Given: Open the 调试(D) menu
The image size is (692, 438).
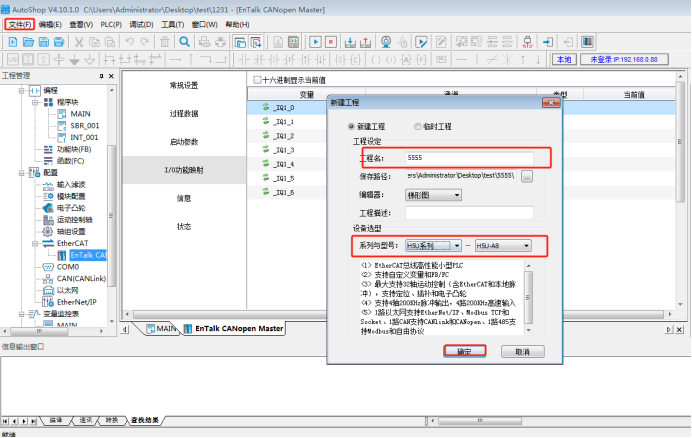Looking at the screenshot, I should click(x=142, y=24).
